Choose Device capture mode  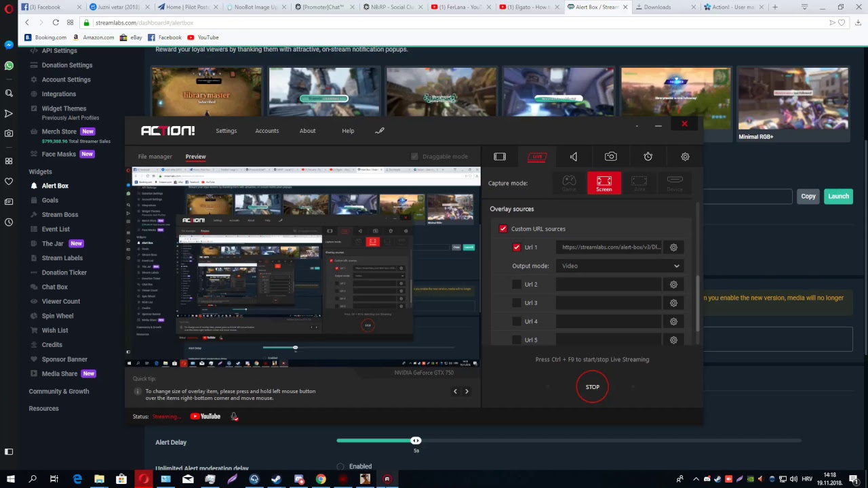coord(674,183)
